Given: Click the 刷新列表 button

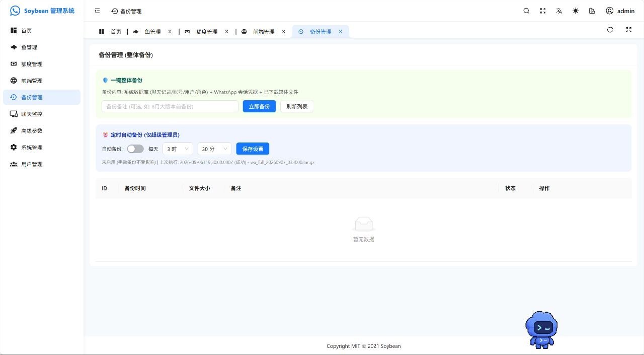Looking at the screenshot, I should 297,106.
